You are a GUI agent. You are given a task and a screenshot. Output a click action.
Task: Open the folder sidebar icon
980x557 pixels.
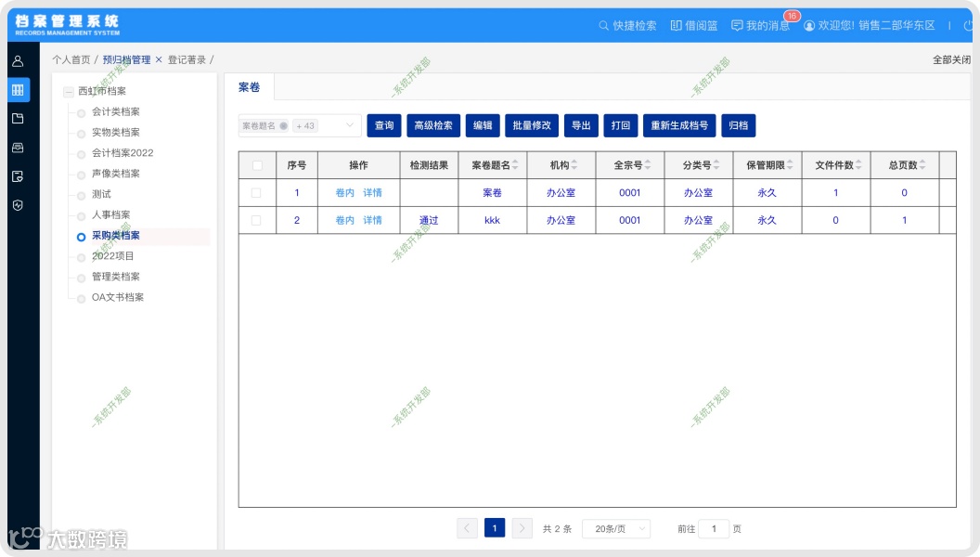point(19,119)
